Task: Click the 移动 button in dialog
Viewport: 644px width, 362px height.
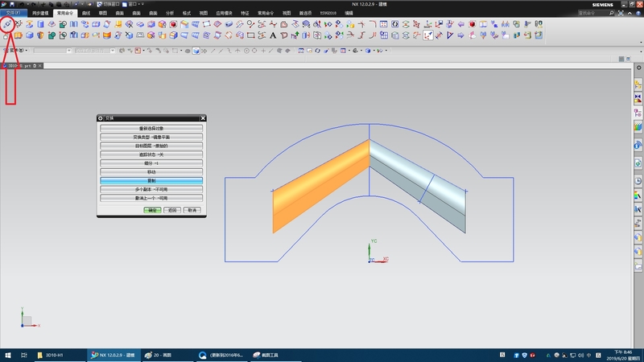Action: coord(151,172)
